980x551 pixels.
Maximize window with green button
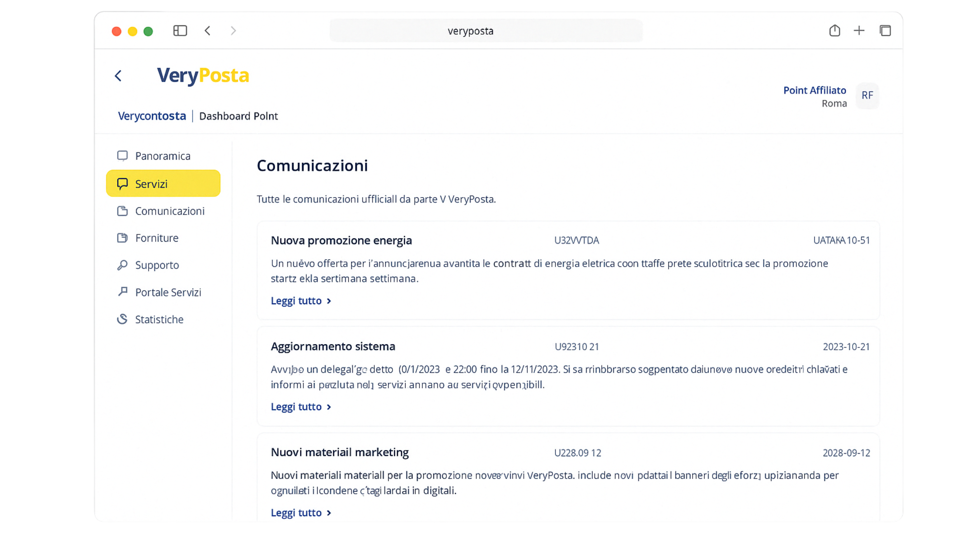click(x=148, y=31)
